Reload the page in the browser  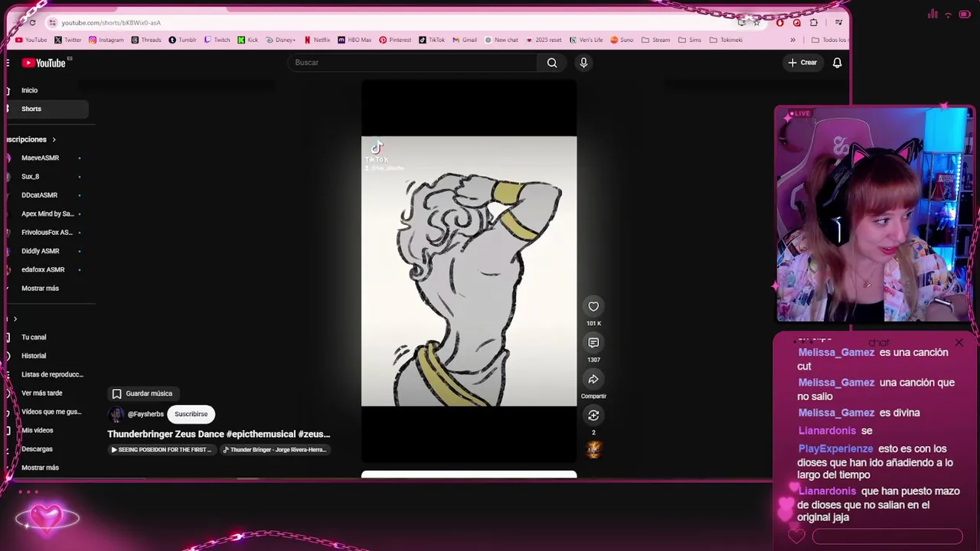coord(32,23)
